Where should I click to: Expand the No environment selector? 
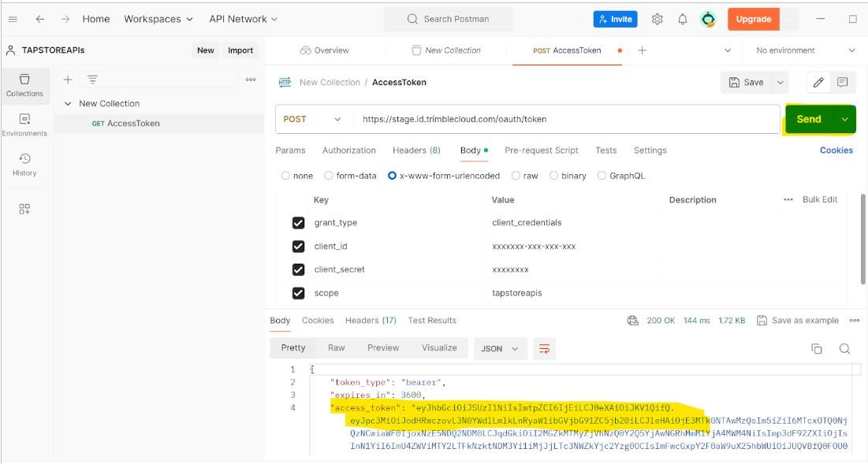(805, 50)
